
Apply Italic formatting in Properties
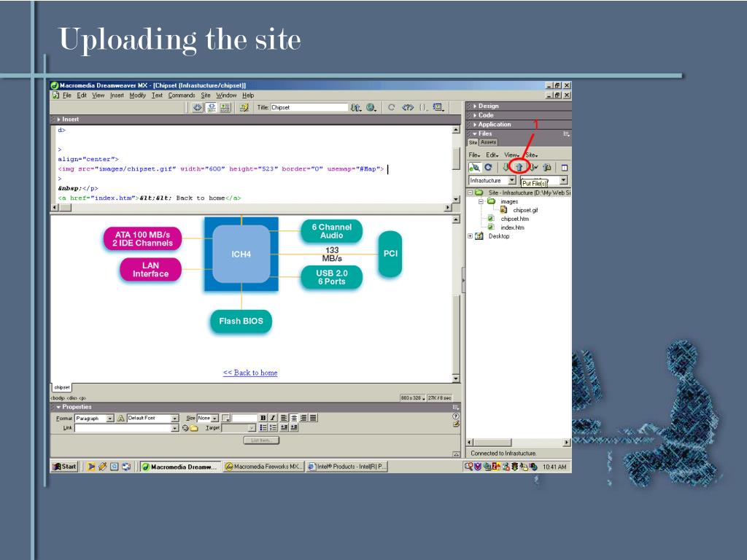click(273, 418)
